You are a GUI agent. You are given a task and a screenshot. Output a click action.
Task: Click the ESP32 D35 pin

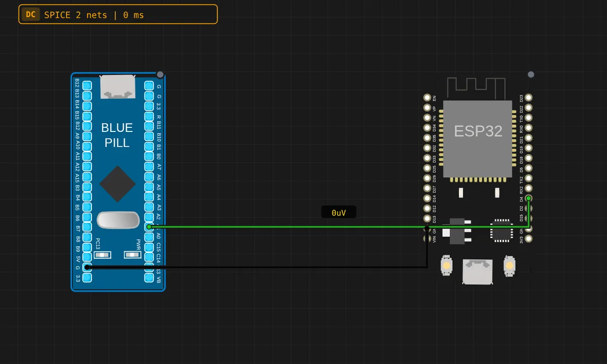tap(427, 138)
